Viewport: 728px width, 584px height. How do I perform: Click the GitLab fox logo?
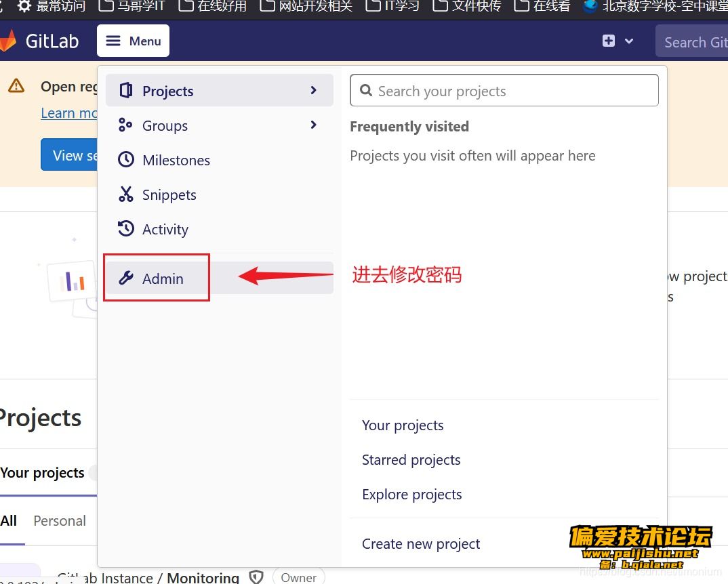(8, 41)
